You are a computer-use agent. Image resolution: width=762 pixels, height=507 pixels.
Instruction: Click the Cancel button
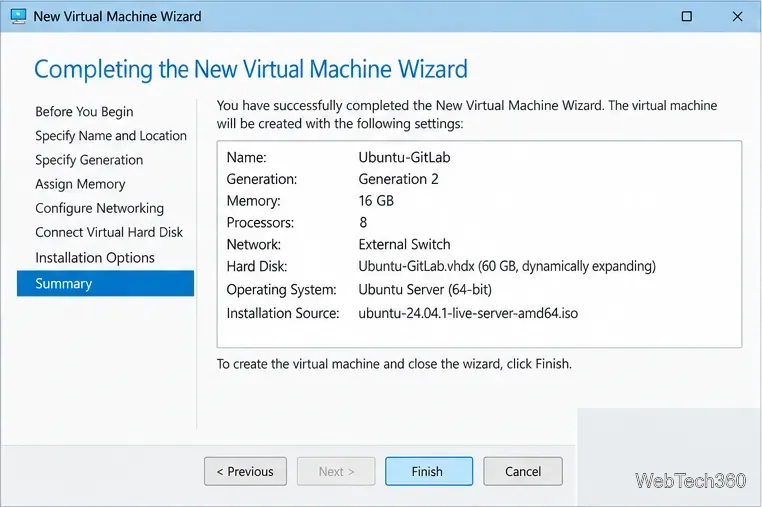tap(523, 471)
